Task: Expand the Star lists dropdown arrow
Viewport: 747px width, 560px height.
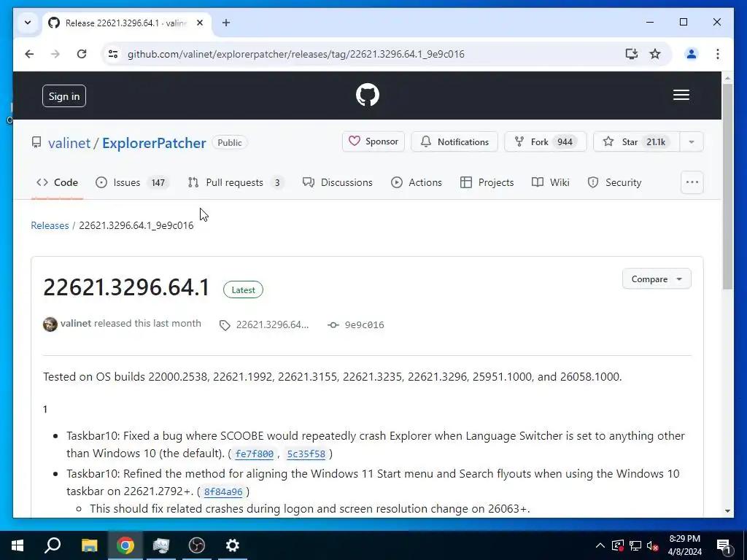Action: pos(692,141)
